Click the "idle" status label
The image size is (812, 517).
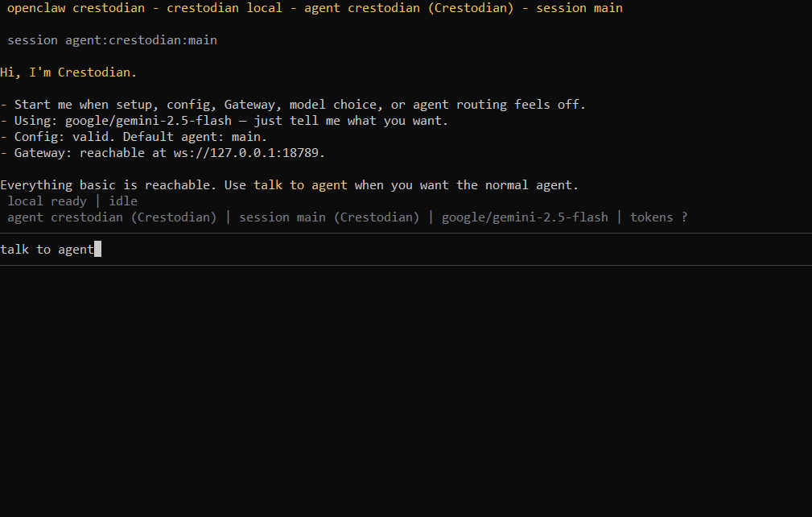tap(123, 201)
